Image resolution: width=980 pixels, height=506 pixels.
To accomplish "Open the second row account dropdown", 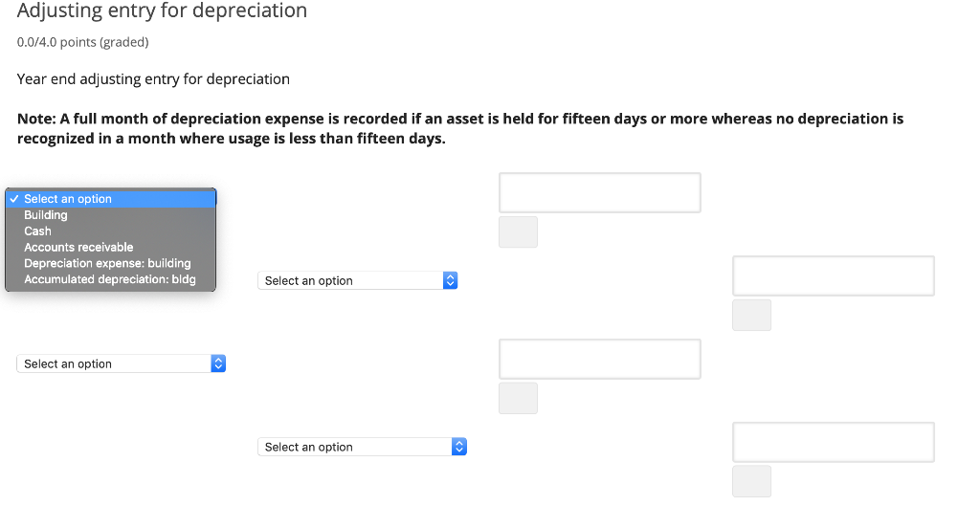I will [x=350, y=281].
